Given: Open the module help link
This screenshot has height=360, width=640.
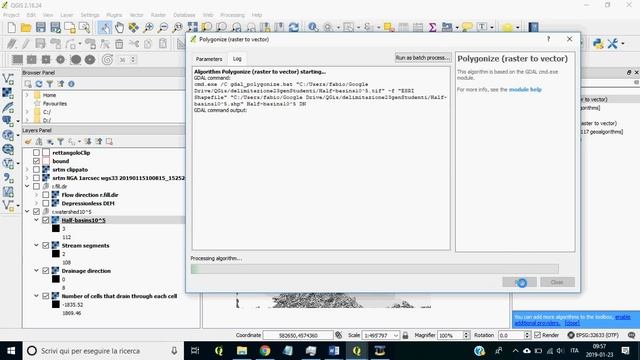Looking at the screenshot, I should 525,89.
